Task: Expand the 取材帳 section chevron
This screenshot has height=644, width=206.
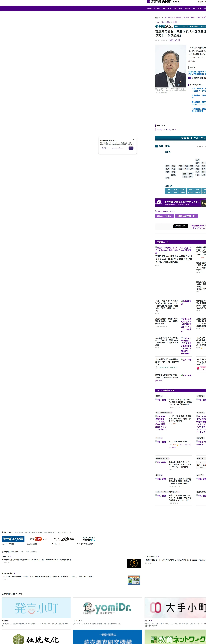Action: tap(161, 475)
